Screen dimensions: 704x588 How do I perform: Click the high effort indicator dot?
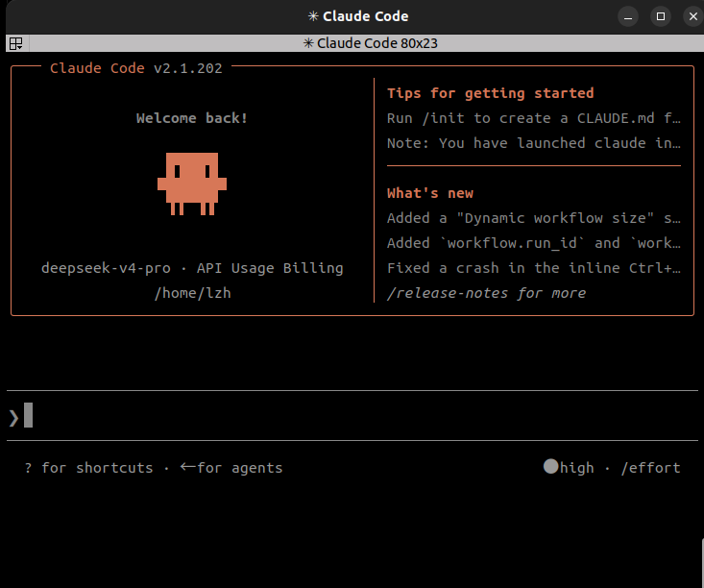pyautogui.click(x=550, y=466)
